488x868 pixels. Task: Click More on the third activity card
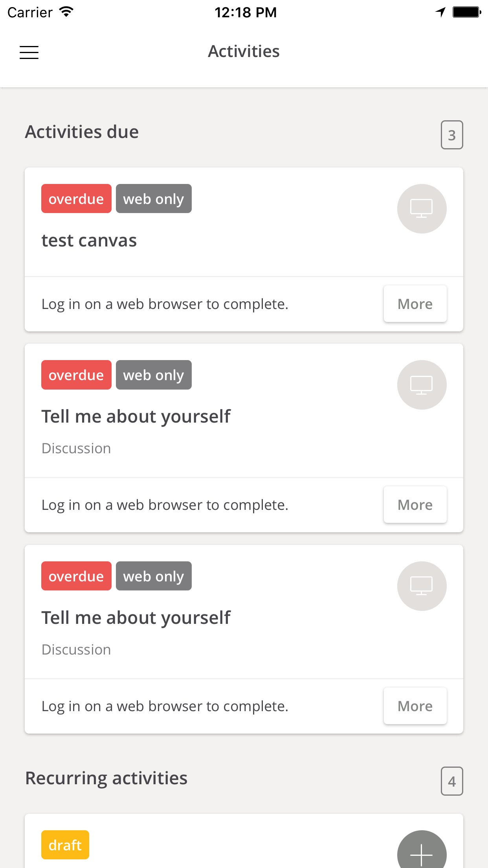[415, 706]
